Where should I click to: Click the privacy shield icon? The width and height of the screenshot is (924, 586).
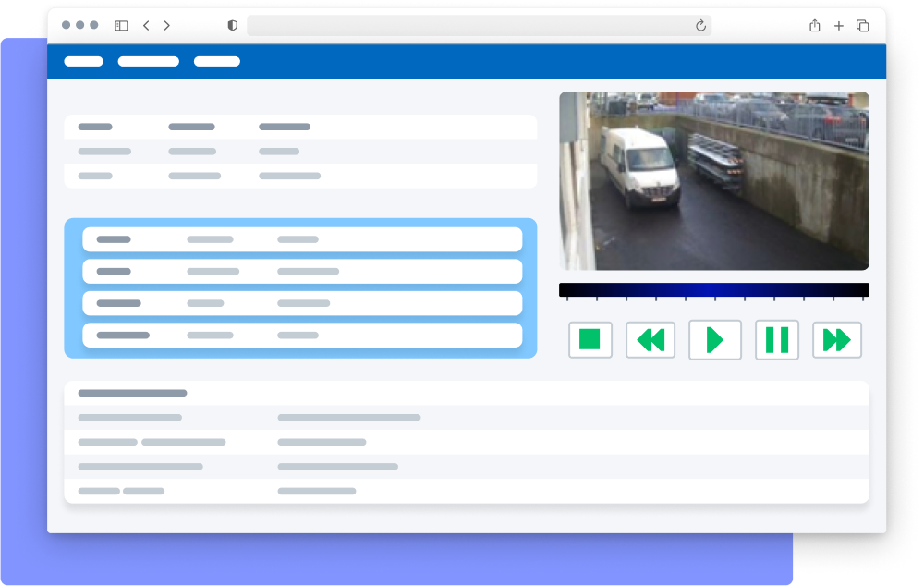click(x=232, y=26)
